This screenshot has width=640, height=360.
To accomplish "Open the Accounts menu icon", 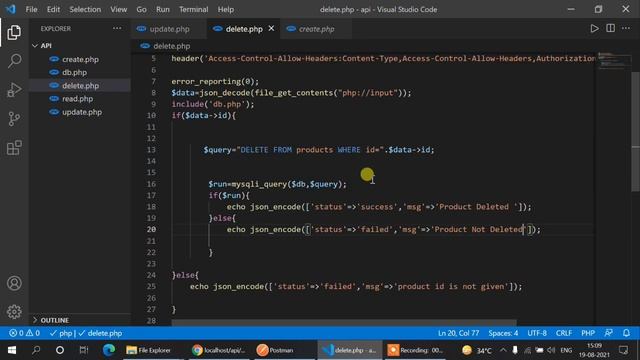I will pyautogui.click(x=14, y=283).
